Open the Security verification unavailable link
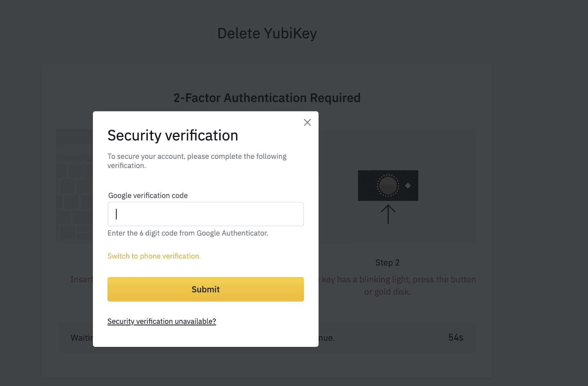The height and width of the screenshot is (386, 588). click(162, 321)
